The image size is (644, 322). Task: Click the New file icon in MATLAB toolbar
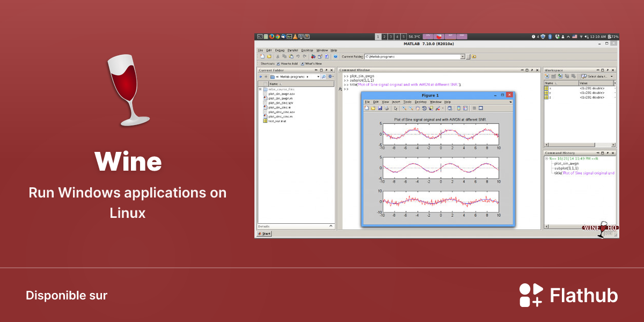click(262, 56)
